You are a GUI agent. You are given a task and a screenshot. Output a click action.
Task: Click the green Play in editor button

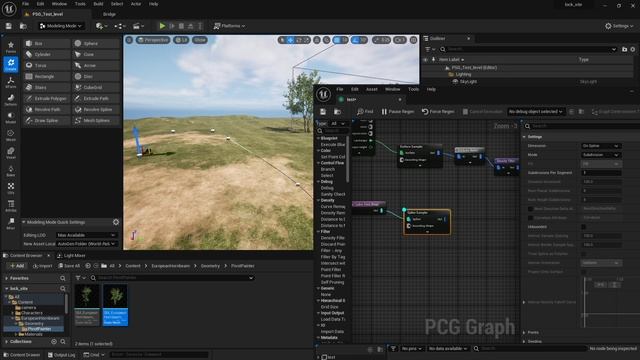(162, 26)
